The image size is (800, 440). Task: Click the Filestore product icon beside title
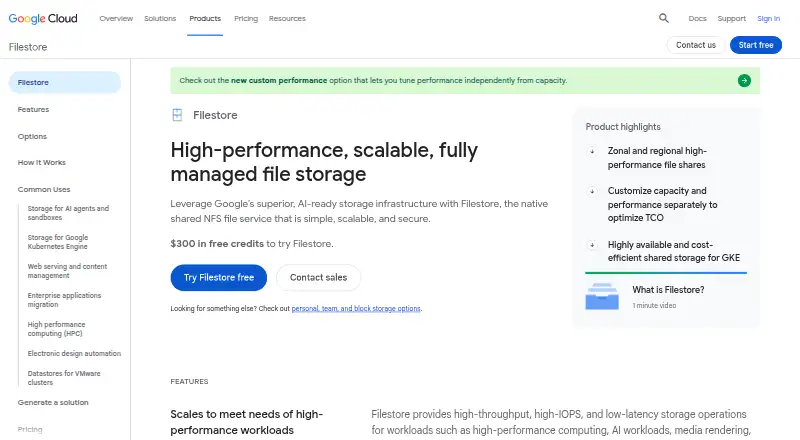177,115
